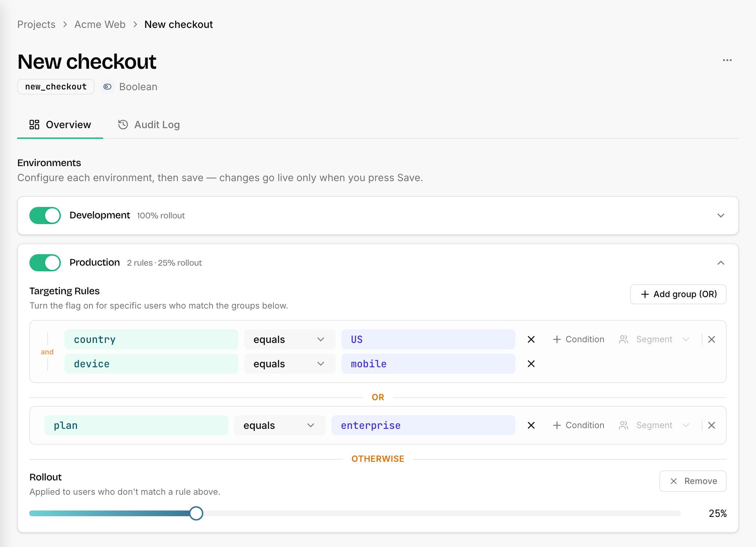Click the Boolean flag type icon
The width and height of the screenshot is (756, 547).
[107, 87]
